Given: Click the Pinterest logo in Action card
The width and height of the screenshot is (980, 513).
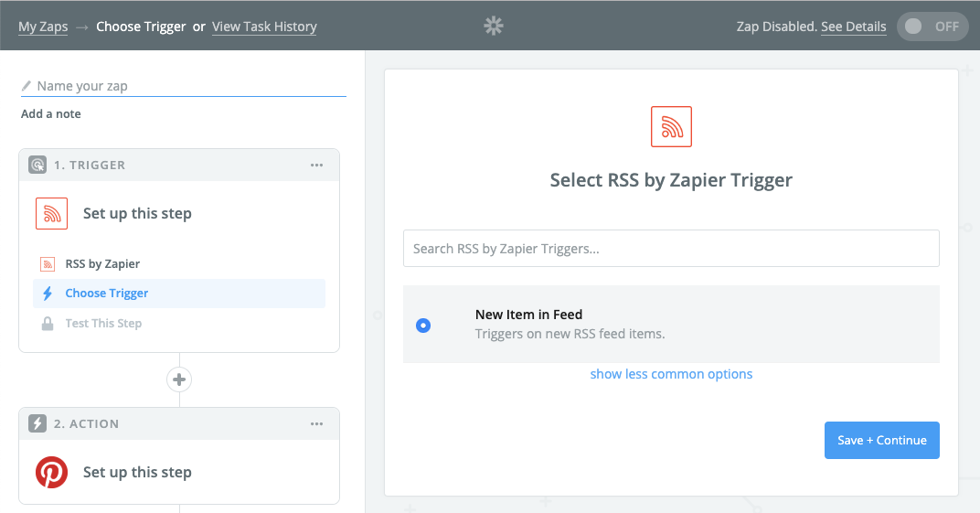Looking at the screenshot, I should tap(52, 473).
